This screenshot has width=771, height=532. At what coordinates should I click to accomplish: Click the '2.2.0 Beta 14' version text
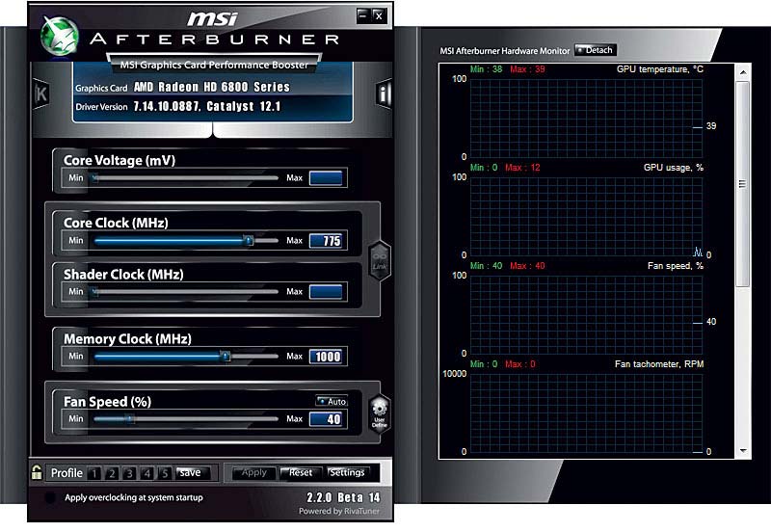343,497
